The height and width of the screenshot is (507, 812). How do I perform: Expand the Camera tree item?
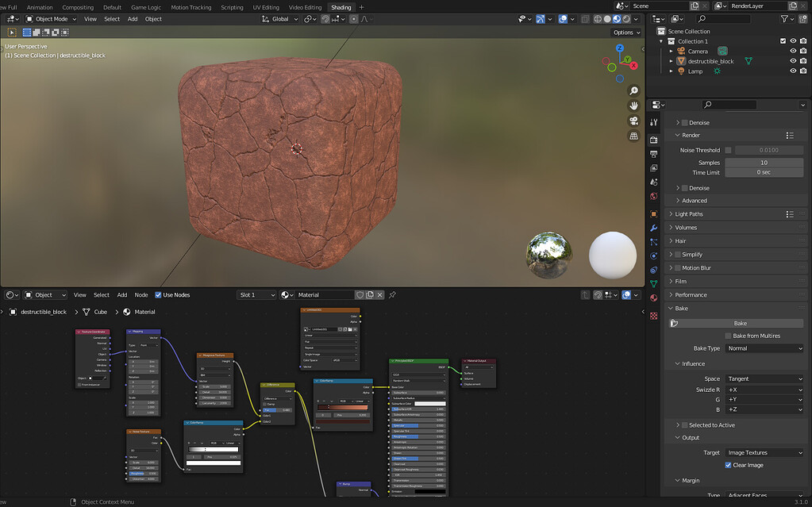click(672, 52)
